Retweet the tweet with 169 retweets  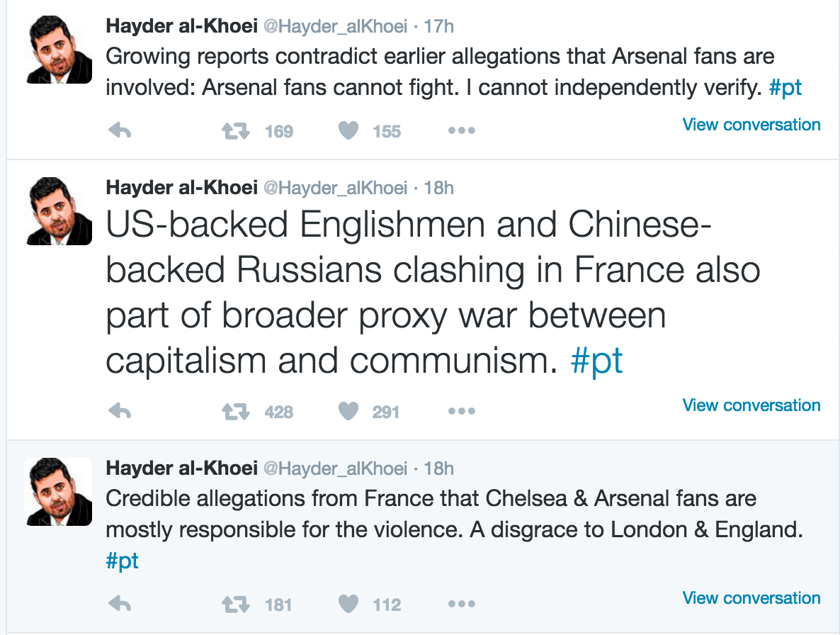click(x=236, y=131)
